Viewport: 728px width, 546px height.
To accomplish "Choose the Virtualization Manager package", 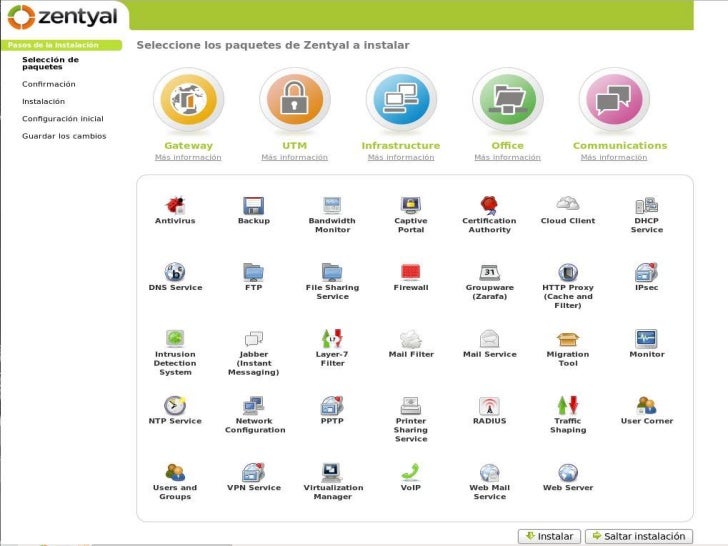I will click(x=333, y=482).
